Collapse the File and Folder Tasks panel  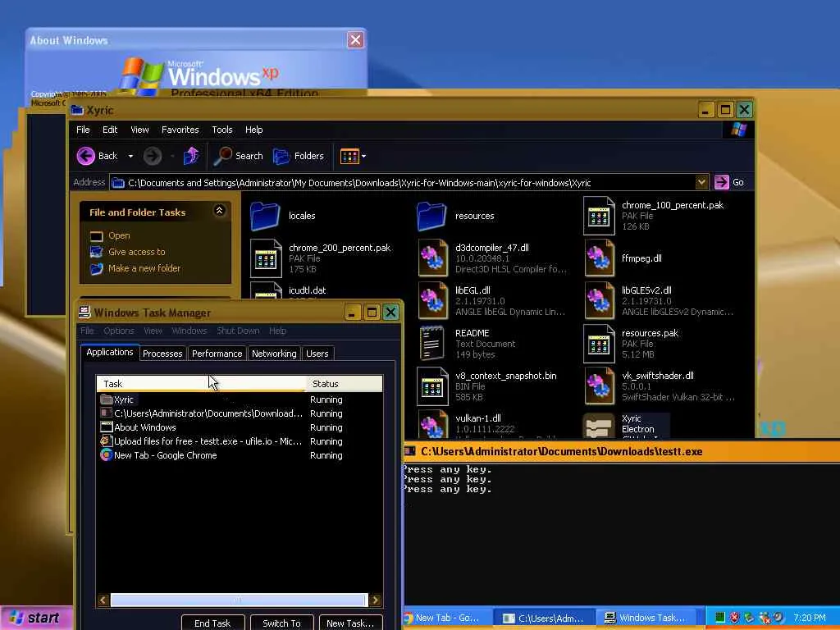(219, 211)
